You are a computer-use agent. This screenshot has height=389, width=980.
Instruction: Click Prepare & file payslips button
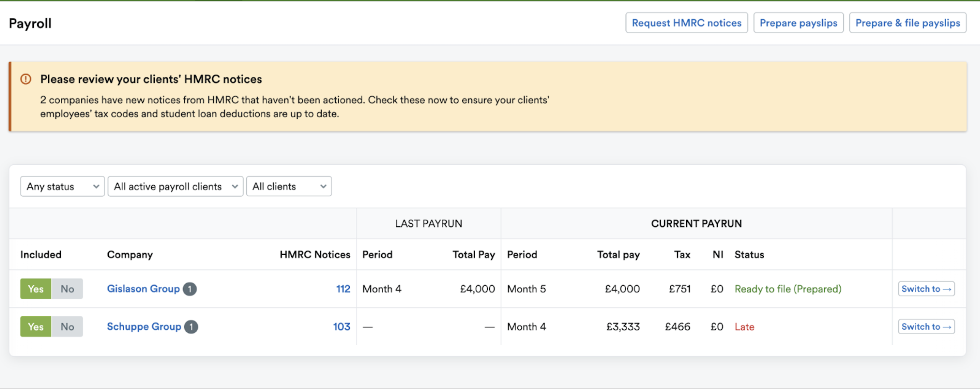(908, 23)
